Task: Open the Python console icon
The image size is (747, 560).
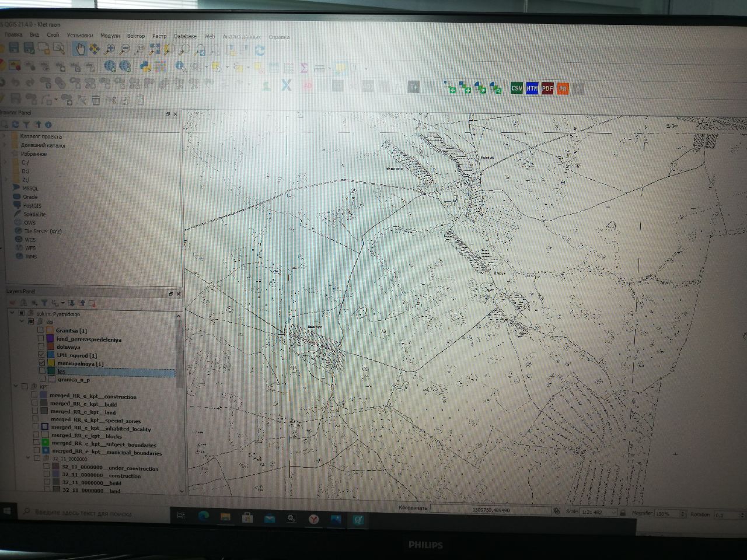Action: pyautogui.click(x=145, y=66)
